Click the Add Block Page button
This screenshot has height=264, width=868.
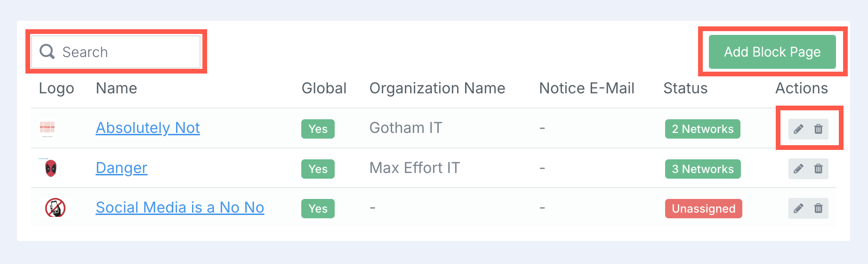click(772, 52)
